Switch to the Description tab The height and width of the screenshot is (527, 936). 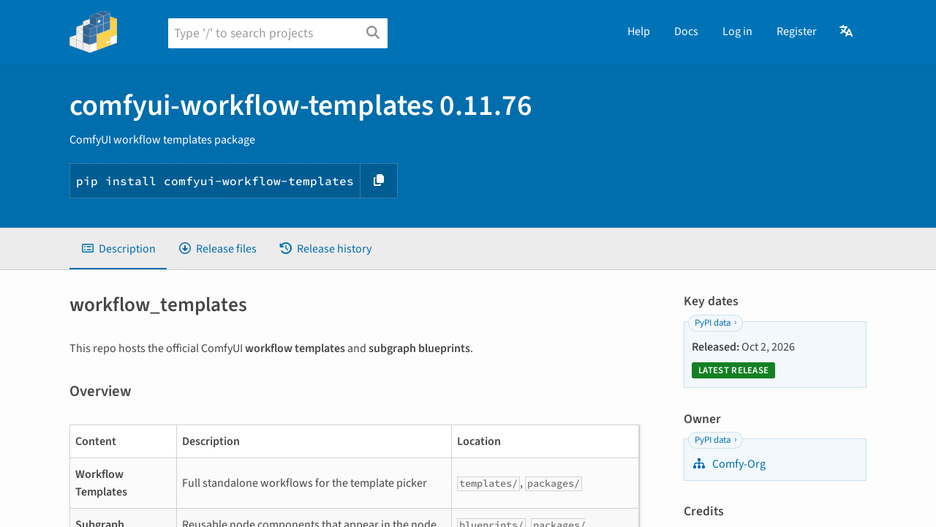point(118,248)
